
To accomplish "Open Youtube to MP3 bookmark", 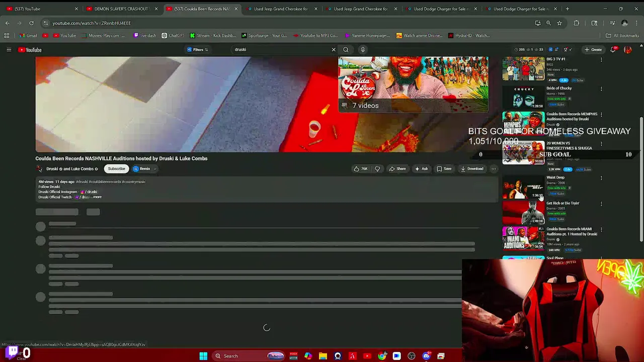I will [315, 35].
